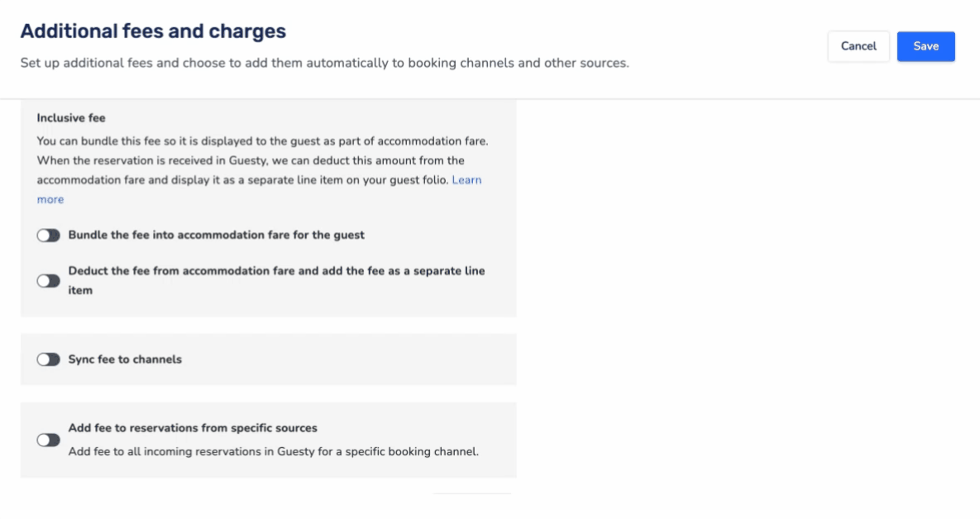Open the "Learn more" link about inclusive fees

466,179
